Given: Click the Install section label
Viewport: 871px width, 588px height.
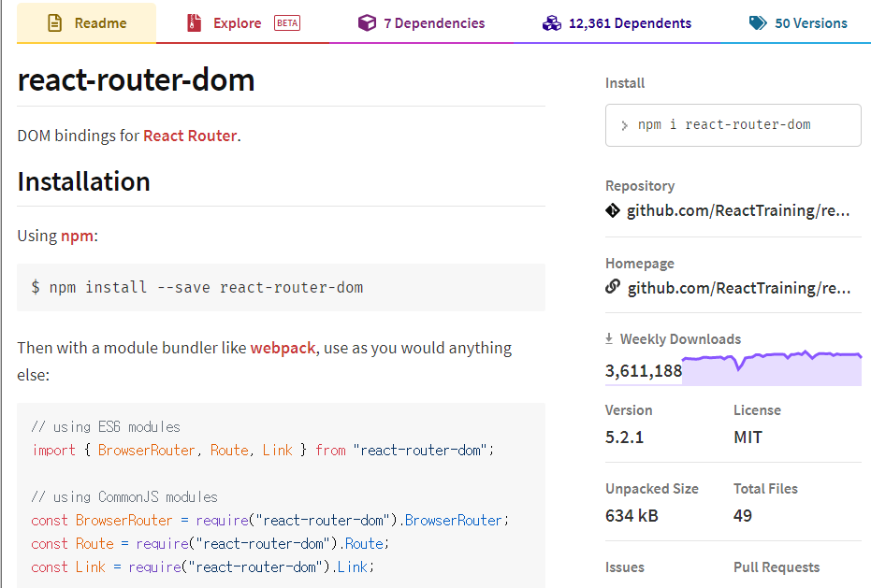Looking at the screenshot, I should click(625, 83).
